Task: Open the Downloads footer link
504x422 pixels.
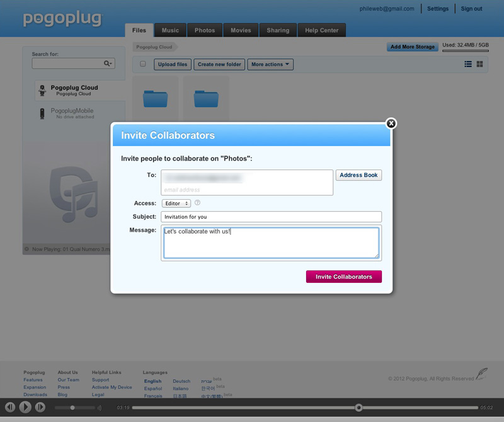Action: 35,395
